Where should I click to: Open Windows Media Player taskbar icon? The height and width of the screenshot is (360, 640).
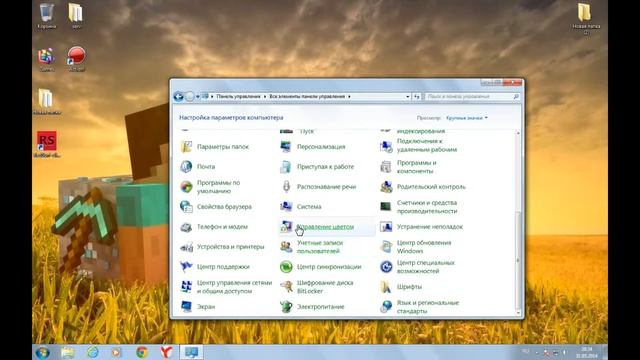[x=117, y=352]
